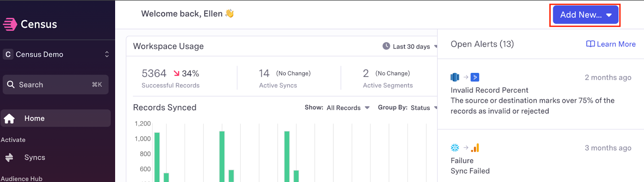Screen dimensions: 644x182
Task: Click the Learn More book icon
Action: coord(590,44)
